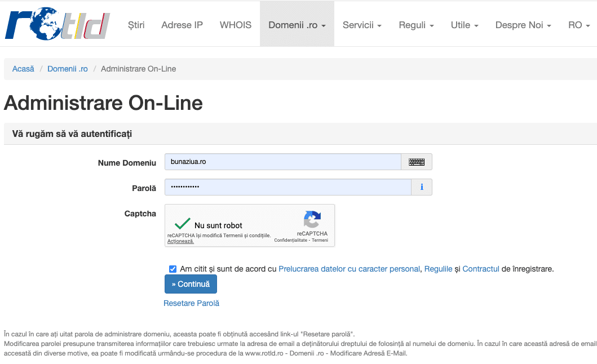Click the Nume Domeniu input field

point(282,162)
